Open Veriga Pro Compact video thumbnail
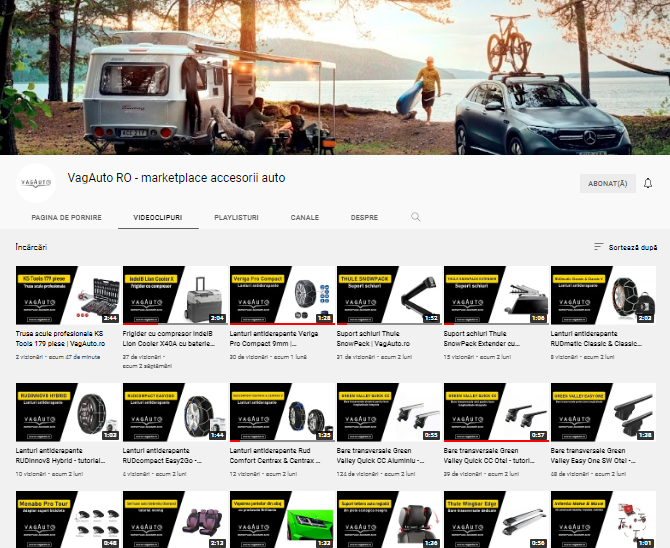 pos(282,295)
